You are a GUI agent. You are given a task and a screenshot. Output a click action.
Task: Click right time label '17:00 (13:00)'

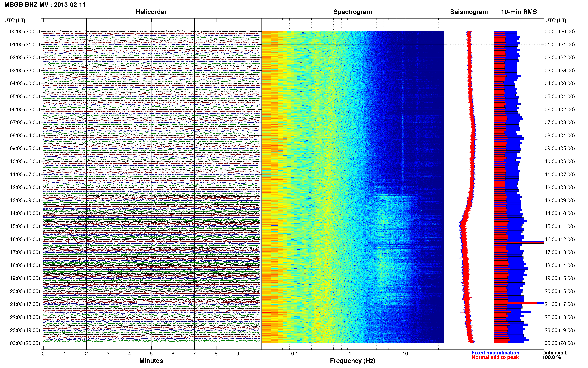560,252
